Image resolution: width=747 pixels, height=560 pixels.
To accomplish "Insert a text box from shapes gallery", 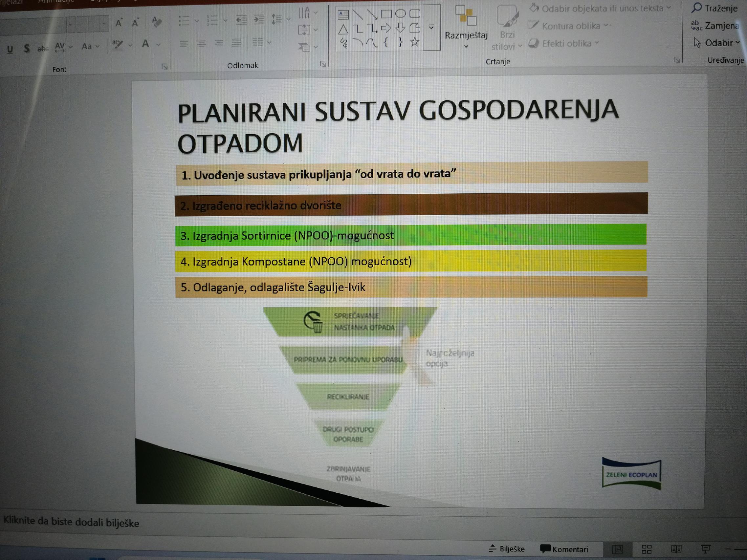I will pyautogui.click(x=343, y=14).
